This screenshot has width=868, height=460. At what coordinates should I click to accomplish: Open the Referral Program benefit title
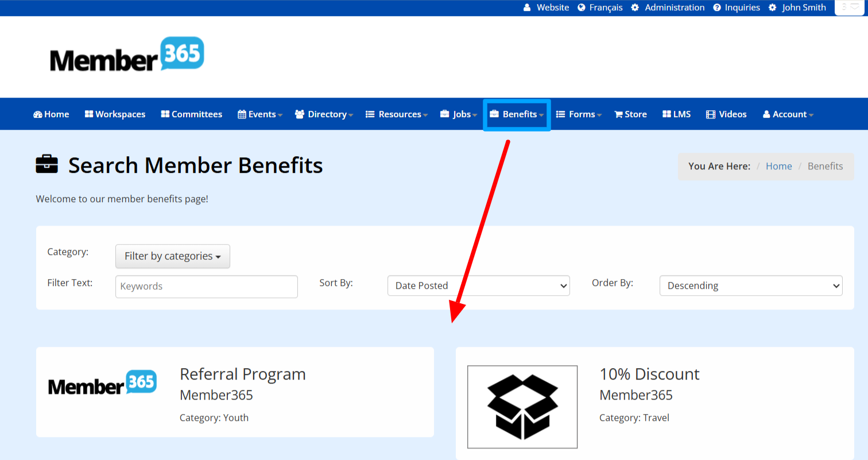point(242,374)
